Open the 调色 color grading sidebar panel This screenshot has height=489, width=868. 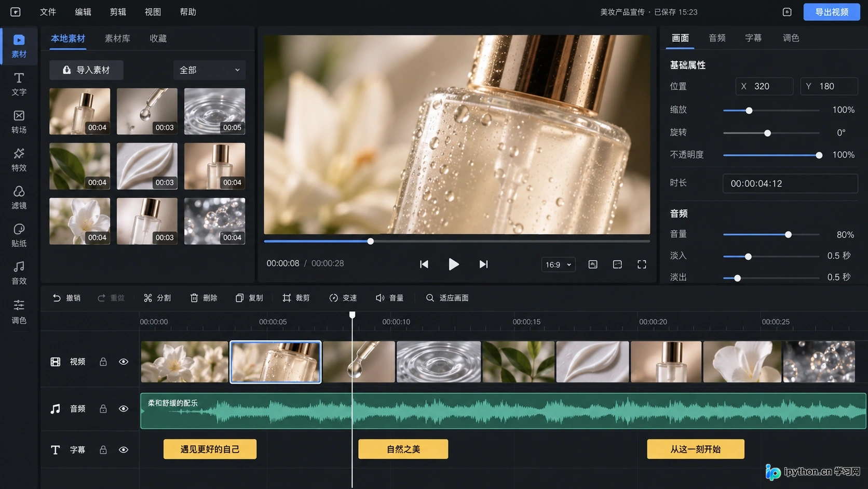[x=19, y=312]
